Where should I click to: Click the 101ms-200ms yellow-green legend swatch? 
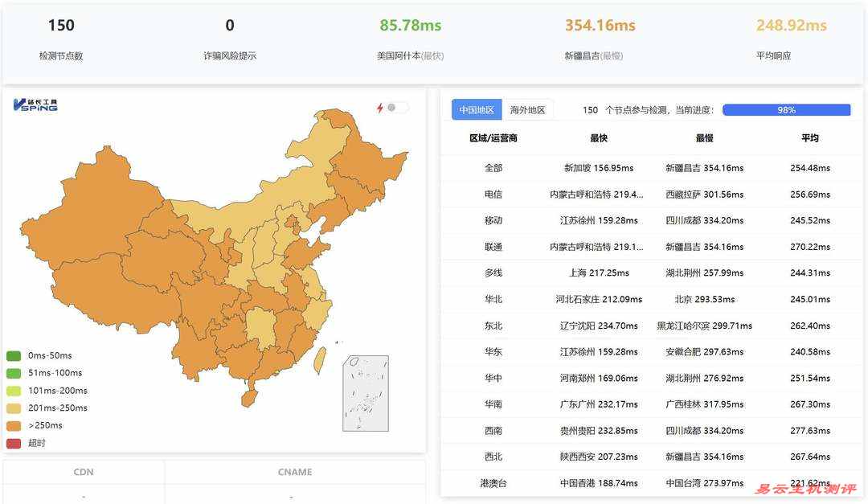[x=14, y=391]
